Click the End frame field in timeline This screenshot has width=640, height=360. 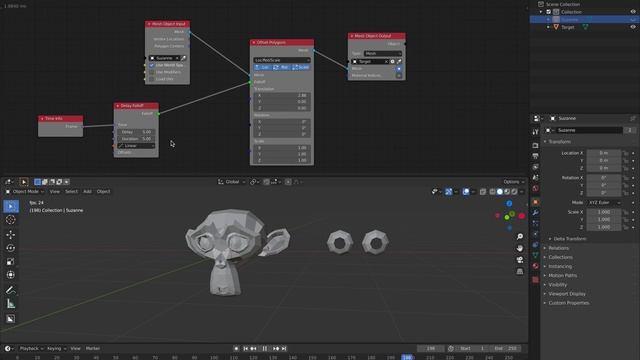pos(506,349)
